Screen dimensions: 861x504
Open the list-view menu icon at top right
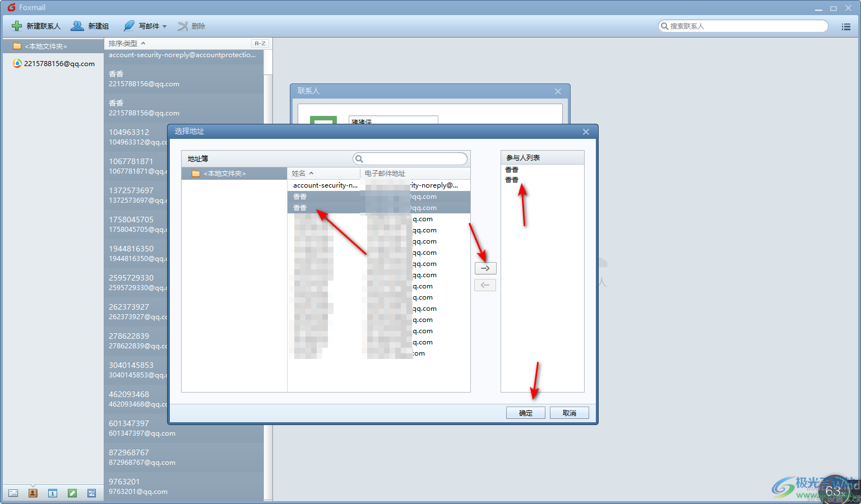(x=846, y=26)
